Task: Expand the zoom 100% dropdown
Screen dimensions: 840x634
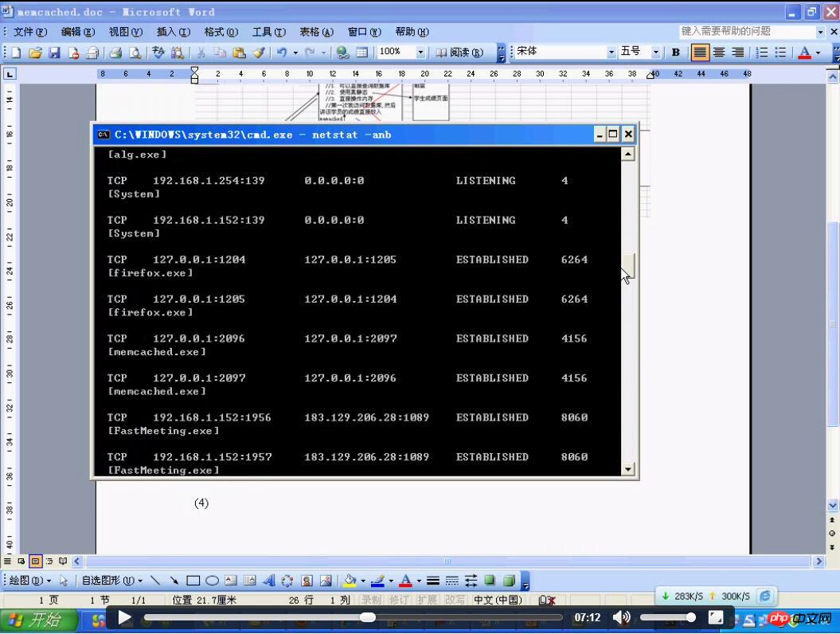Action: click(x=420, y=53)
